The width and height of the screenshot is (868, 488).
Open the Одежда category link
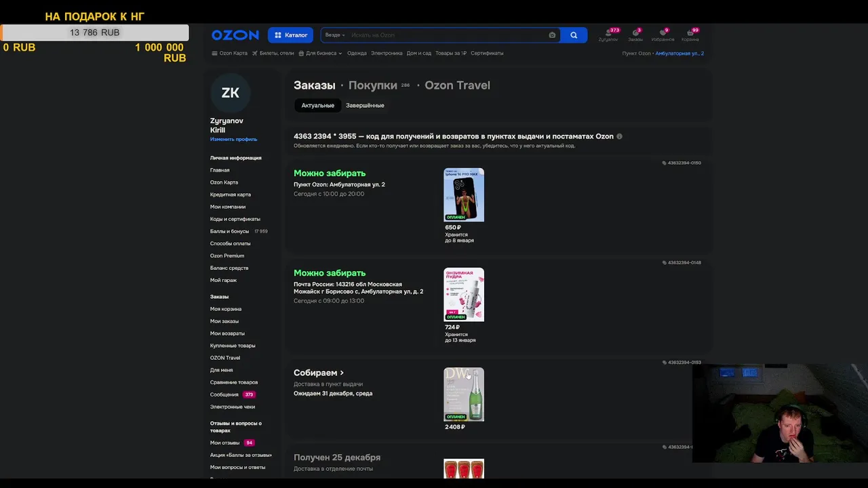click(357, 53)
